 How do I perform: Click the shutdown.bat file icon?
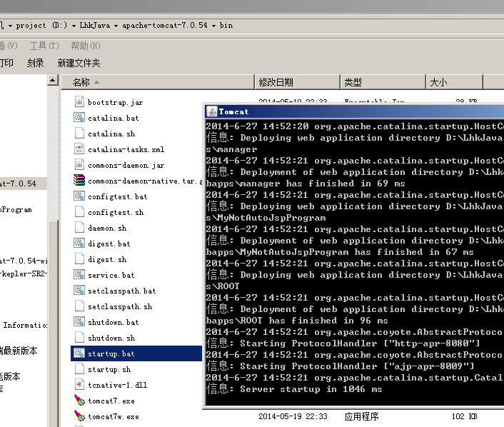[x=79, y=321]
